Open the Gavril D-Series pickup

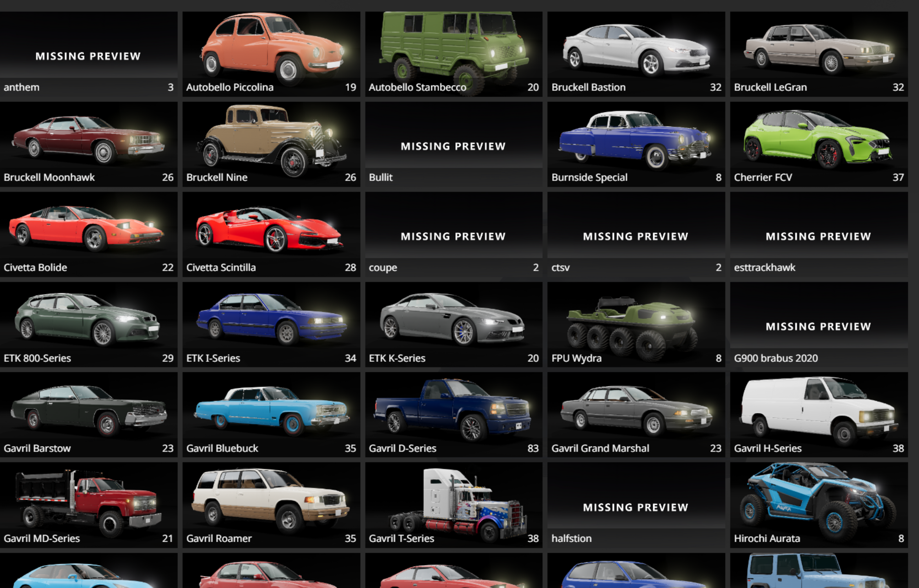click(454, 415)
